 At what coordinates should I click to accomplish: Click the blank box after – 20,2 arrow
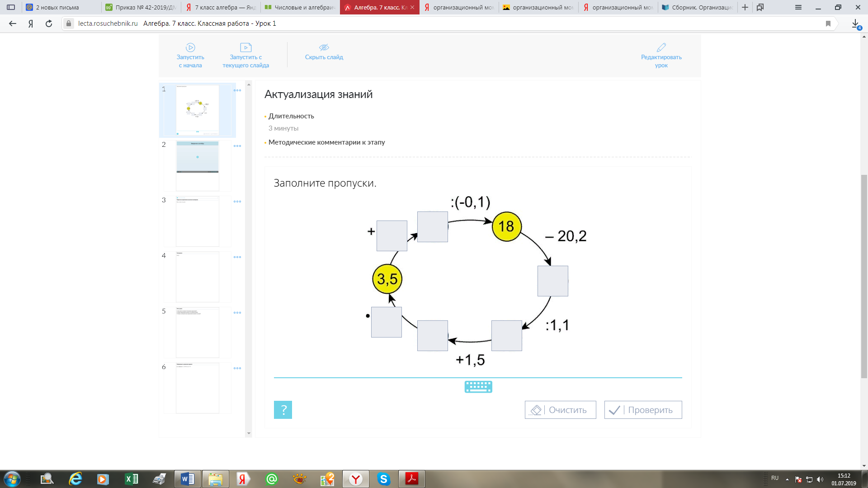pos(553,281)
